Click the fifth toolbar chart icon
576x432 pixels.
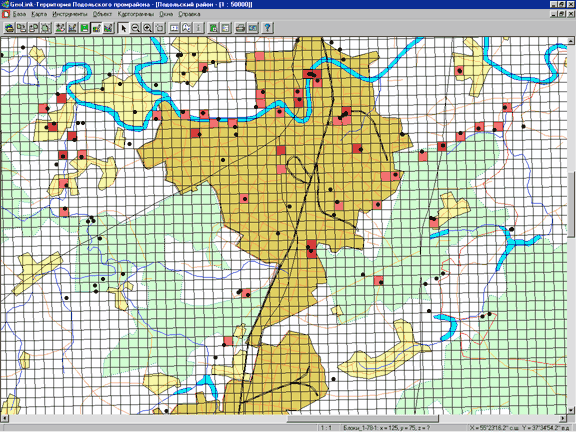pyautogui.click(x=60, y=28)
